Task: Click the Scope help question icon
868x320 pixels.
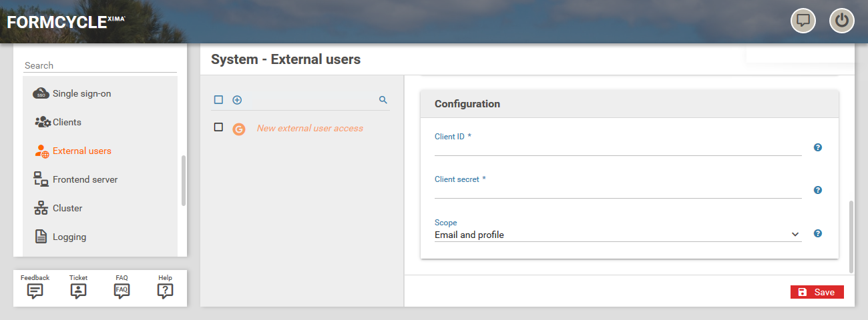Action: (817, 233)
